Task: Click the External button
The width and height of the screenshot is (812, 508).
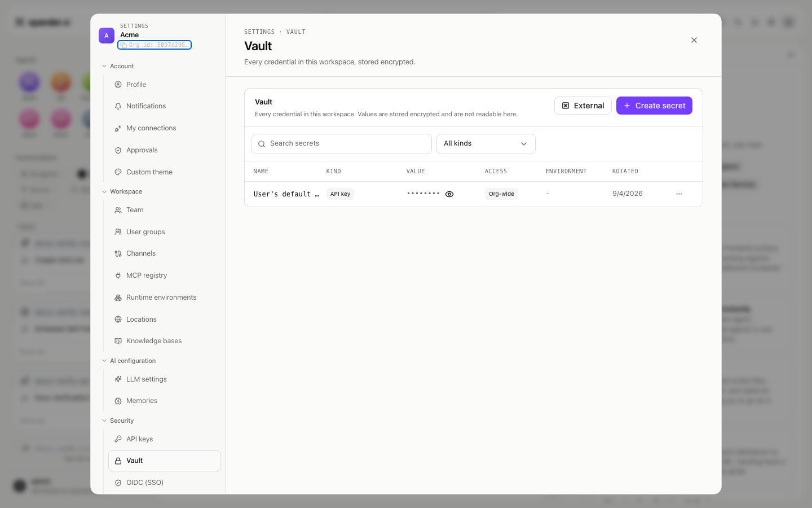Action: (583, 106)
